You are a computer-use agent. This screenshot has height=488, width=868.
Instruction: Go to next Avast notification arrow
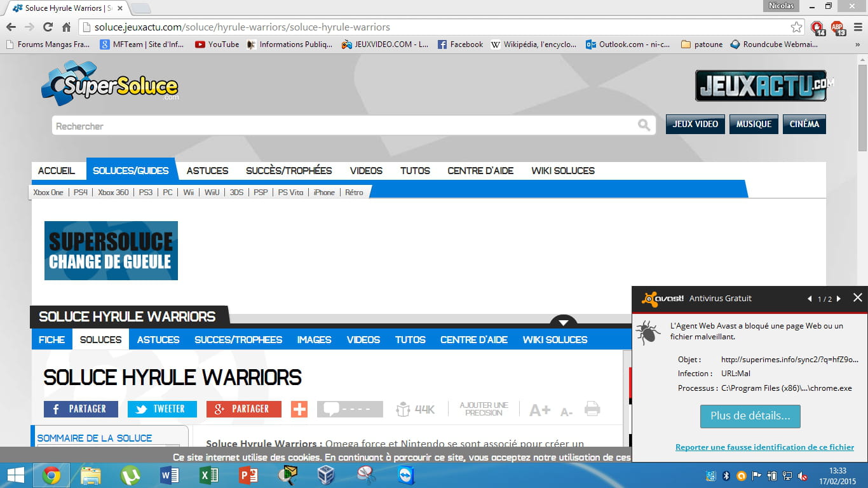(839, 299)
